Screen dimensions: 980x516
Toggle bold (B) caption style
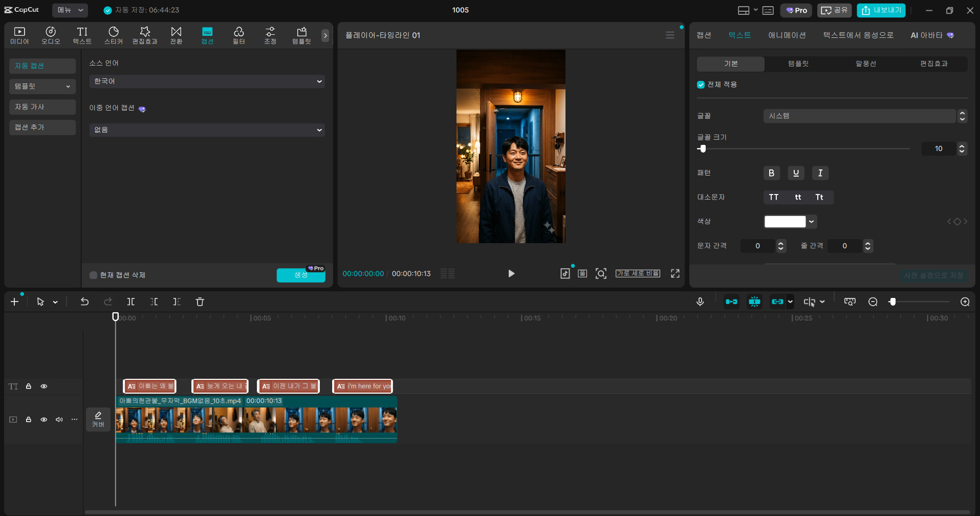coord(772,173)
